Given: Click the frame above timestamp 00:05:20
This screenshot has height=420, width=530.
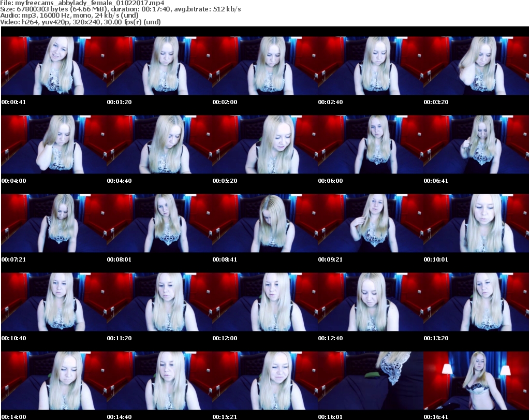Looking at the screenshot, I should [265, 144].
